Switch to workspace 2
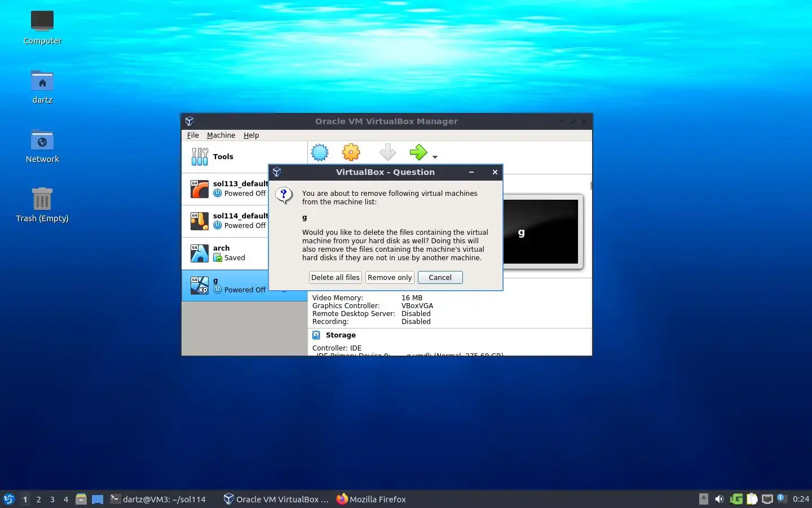Viewport: 812px width, 508px height. click(x=38, y=500)
